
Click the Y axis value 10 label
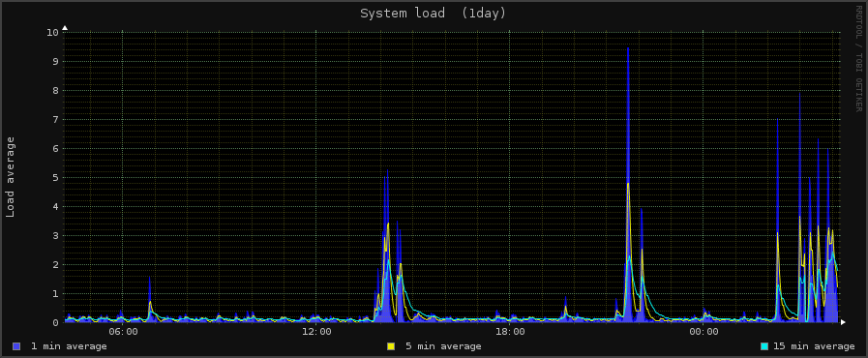click(x=52, y=32)
